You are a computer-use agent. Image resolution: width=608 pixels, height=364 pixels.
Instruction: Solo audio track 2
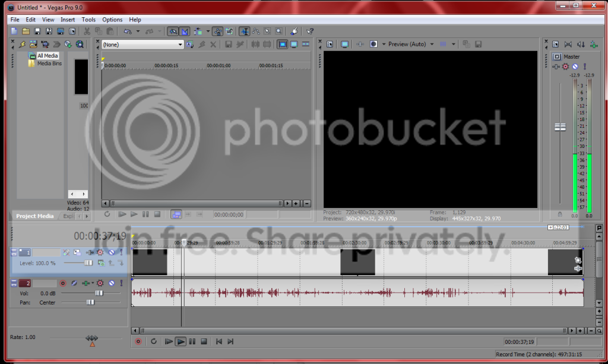click(121, 283)
